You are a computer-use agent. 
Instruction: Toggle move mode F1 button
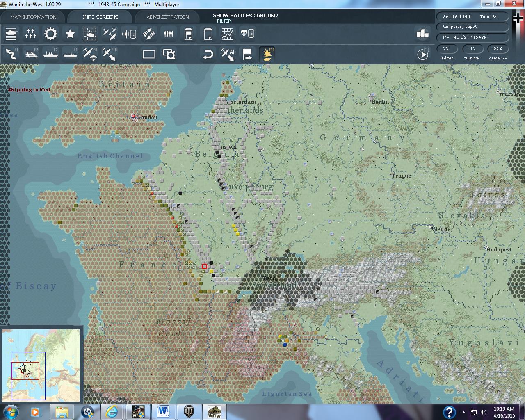[11, 54]
